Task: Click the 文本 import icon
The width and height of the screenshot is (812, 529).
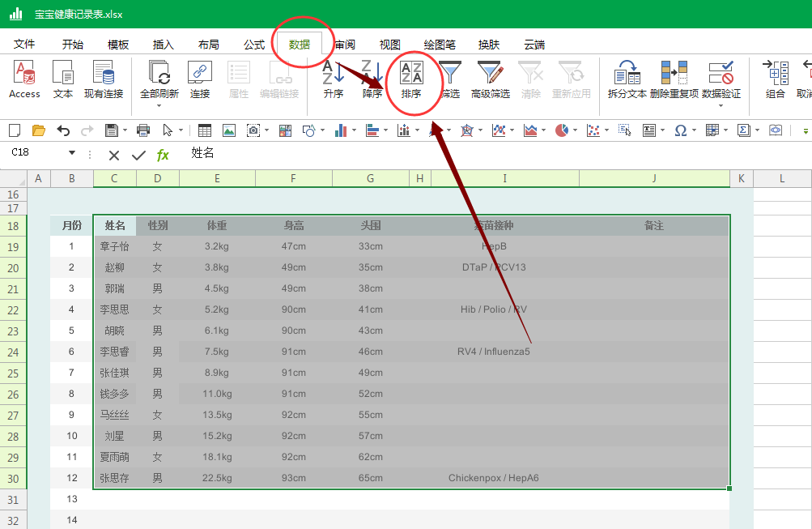Action: (63, 79)
